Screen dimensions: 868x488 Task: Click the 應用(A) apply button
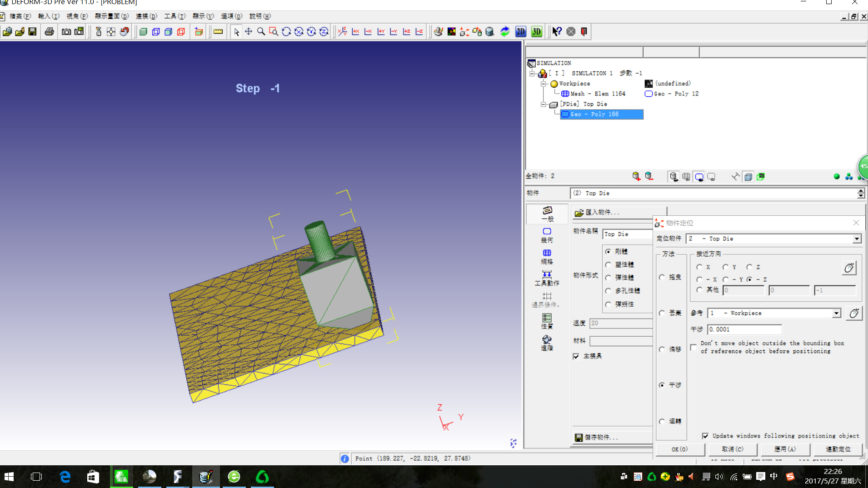(x=785, y=449)
